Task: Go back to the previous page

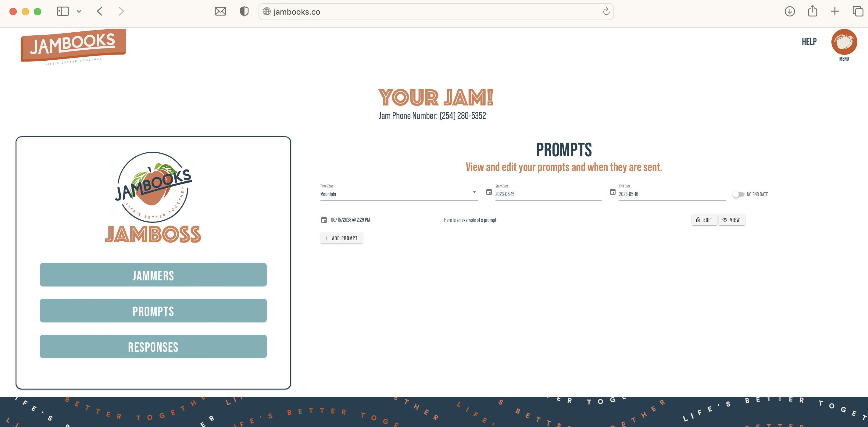Action: (x=99, y=12)
